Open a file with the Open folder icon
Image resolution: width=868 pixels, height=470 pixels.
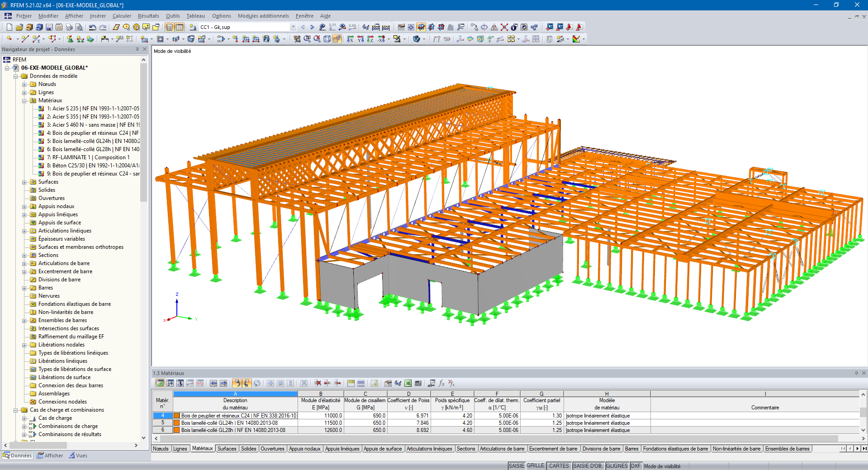[x=19, y=27]
